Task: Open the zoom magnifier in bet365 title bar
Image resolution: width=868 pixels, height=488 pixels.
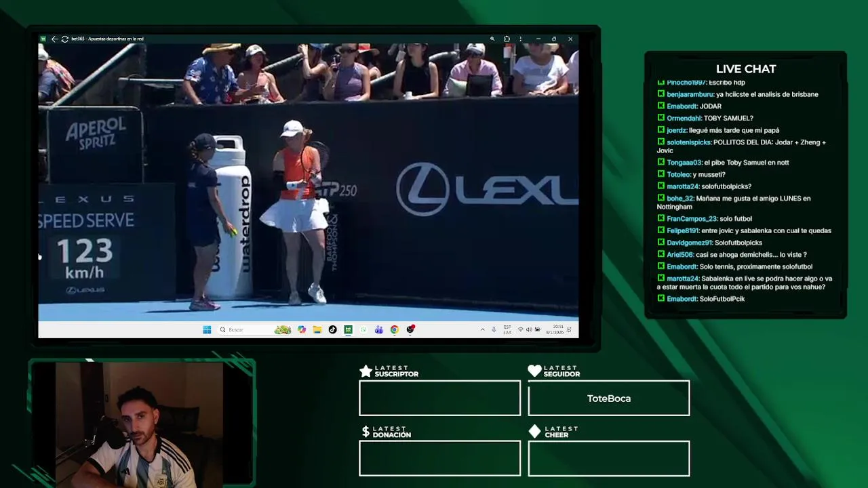Action: (x=492, y=39)
